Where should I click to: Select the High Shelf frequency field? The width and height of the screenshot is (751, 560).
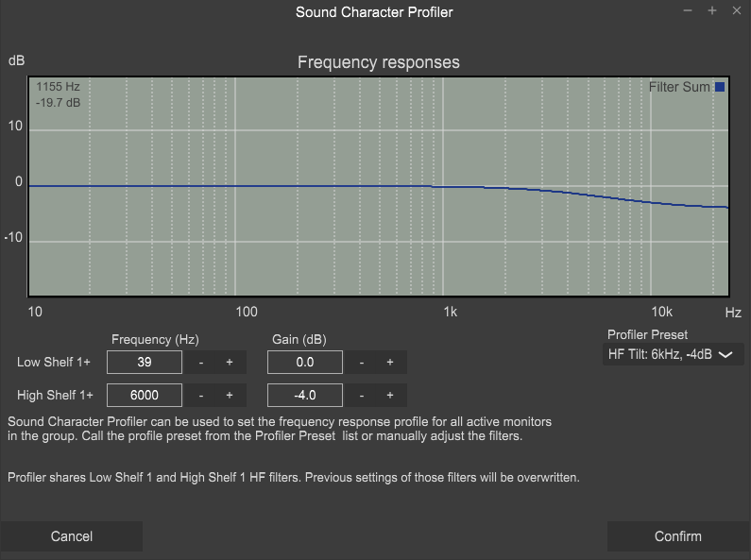145,396
